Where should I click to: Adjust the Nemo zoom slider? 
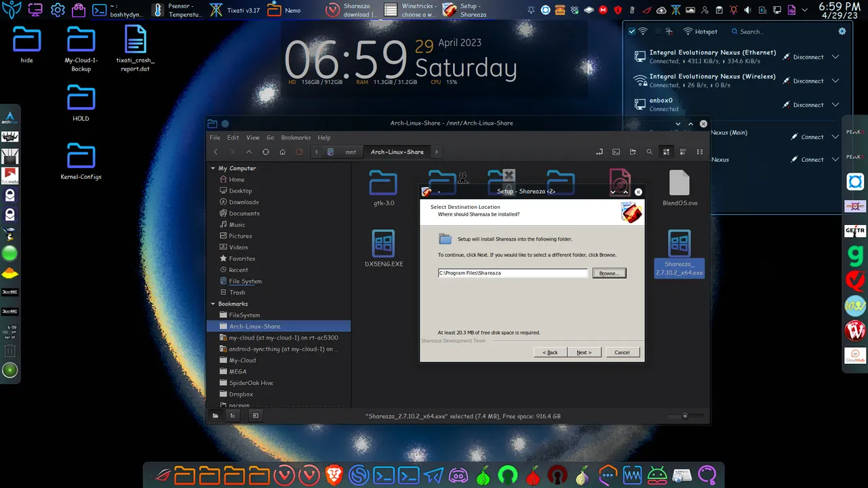[685, 416]
